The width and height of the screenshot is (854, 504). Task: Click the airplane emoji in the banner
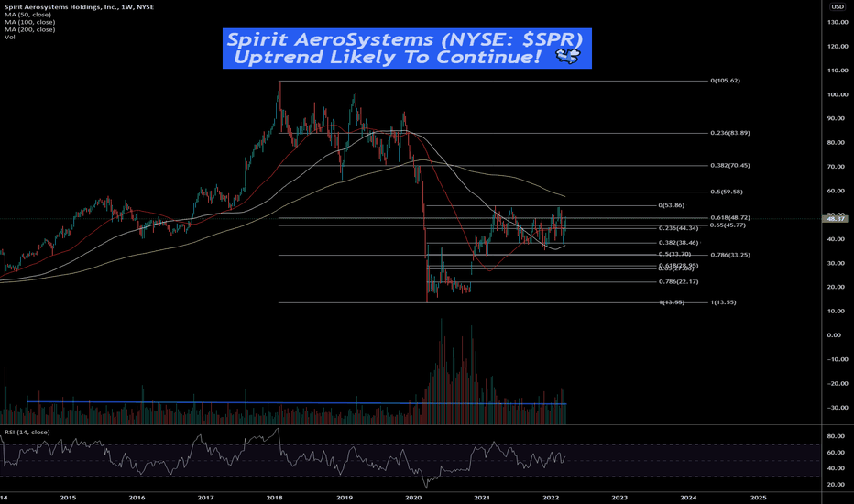567,56
